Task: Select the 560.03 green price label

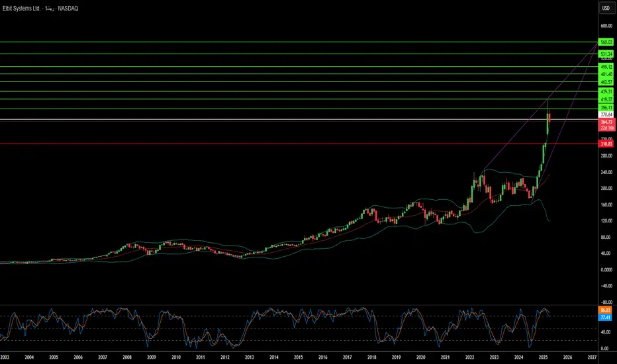Action: (606, 42)
